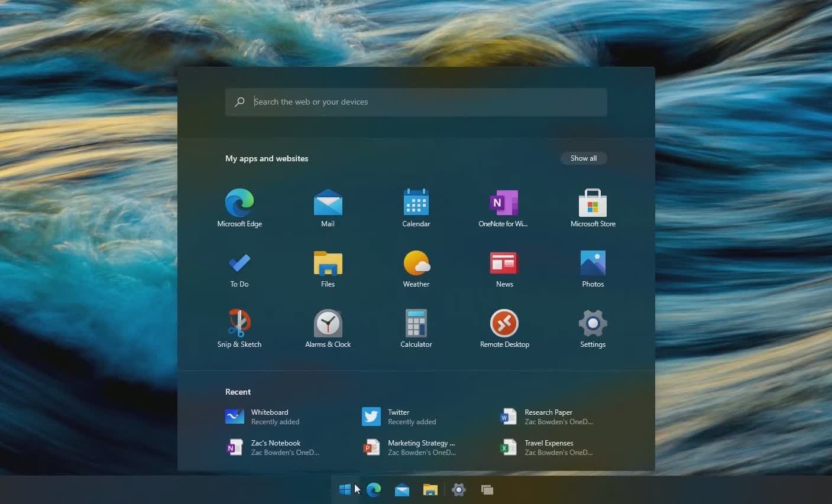Click the Windows Start button on taskbar
The width and height of the screenshot is (832, 504).
pyautogui.click(x=345, y=489)
